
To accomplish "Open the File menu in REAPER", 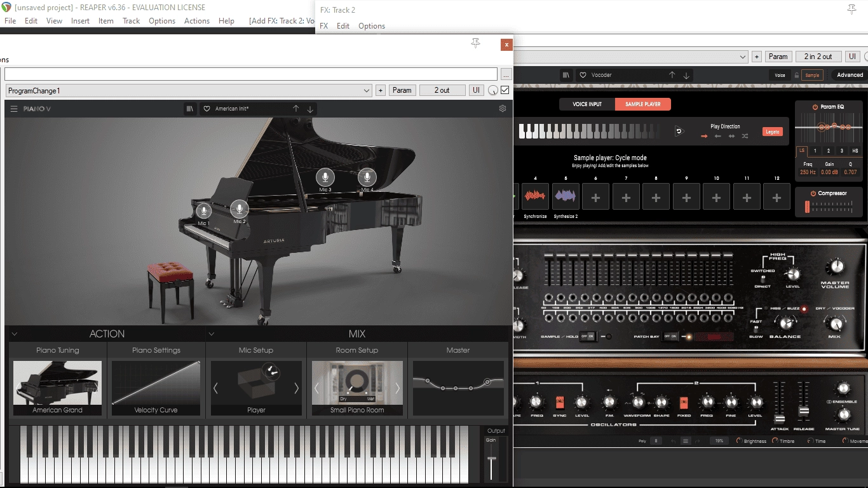I will point(10,21).
